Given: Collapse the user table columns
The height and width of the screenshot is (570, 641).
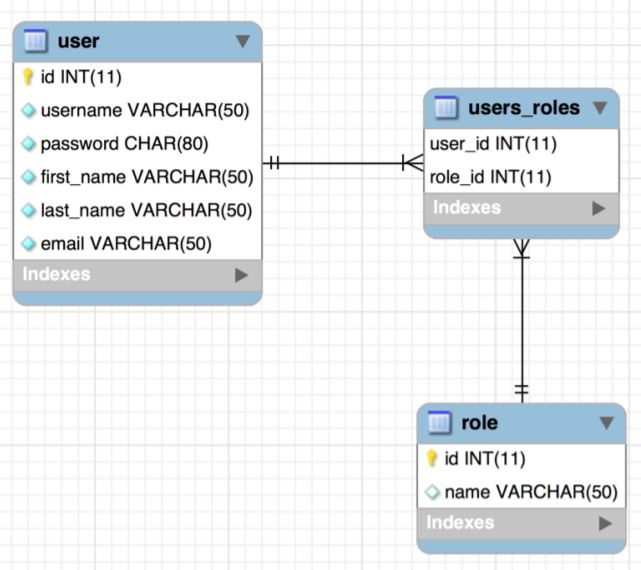Looking at the screenshot, I should pos(243,41).
